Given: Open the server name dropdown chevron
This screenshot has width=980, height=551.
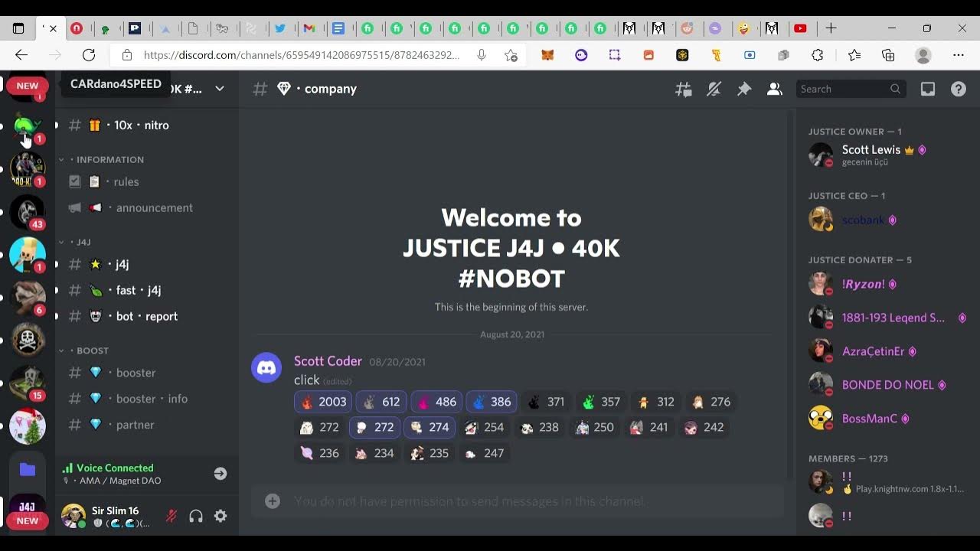Looking at the screenshot, I should point(220,89).
